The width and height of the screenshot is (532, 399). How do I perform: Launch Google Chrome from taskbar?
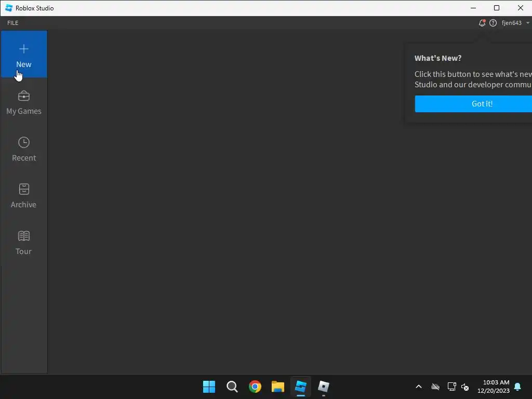(x=255, y=387)
